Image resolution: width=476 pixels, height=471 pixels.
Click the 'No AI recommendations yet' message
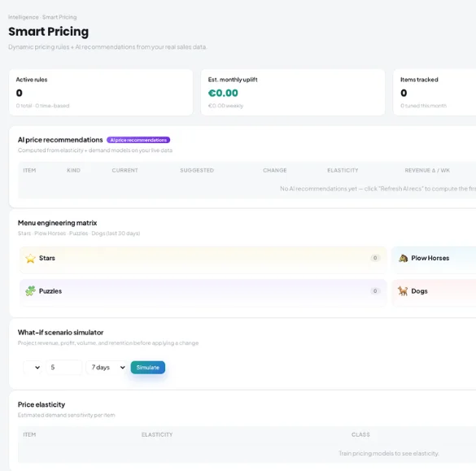pos(378,189)
